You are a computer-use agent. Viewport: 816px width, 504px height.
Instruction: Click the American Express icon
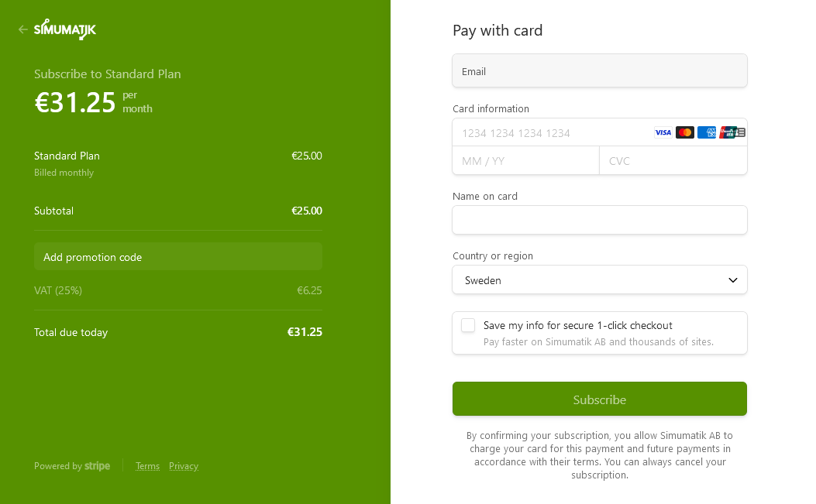[x=706, y=132]
